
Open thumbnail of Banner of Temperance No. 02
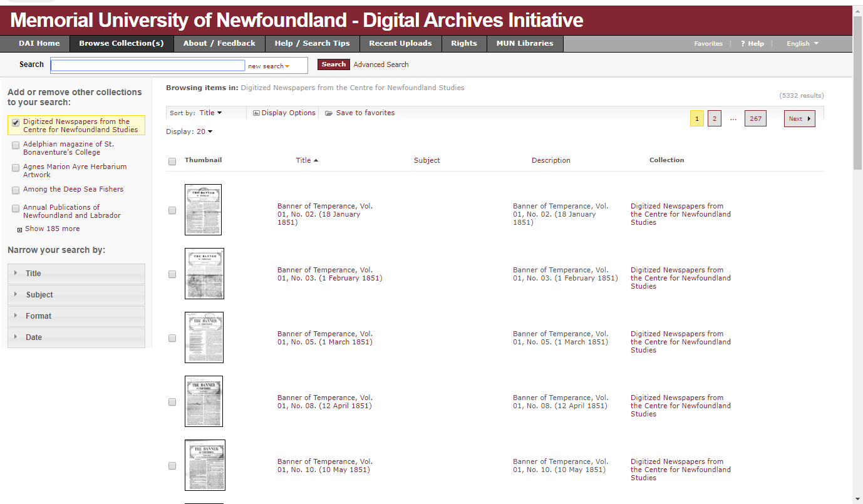coord(203,210)
